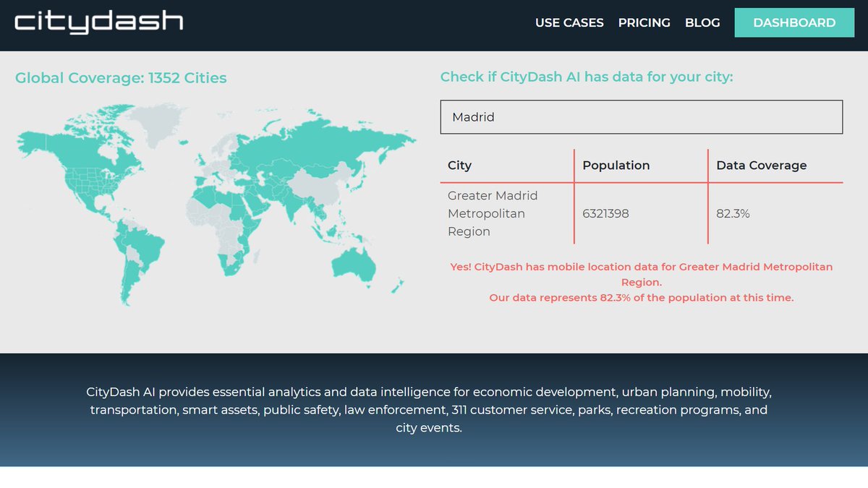The image size is (868, 488).
Task: Click the 'Yes! CityDash has mobile location data' message
Action: [642, 274]
